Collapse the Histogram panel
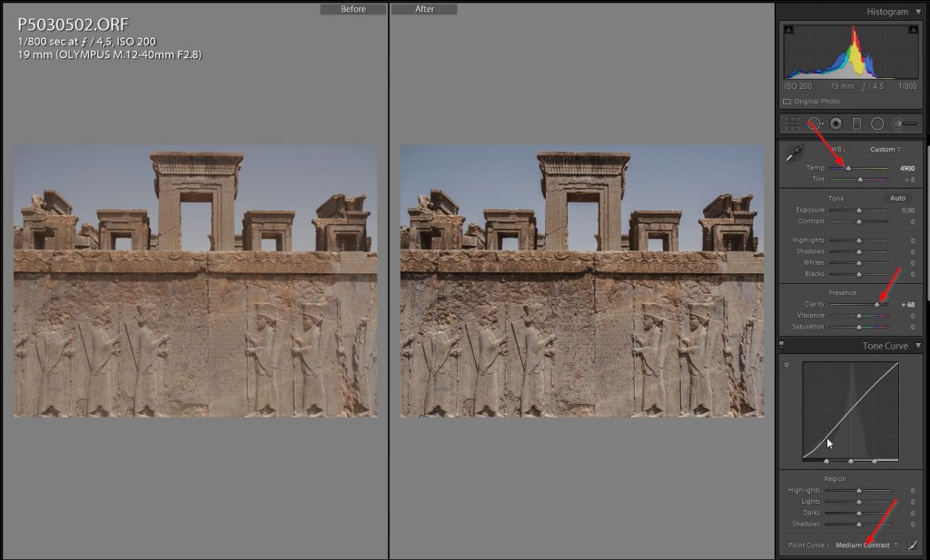The width and height of the screenshot is (930, 560). tap(918, 12)
